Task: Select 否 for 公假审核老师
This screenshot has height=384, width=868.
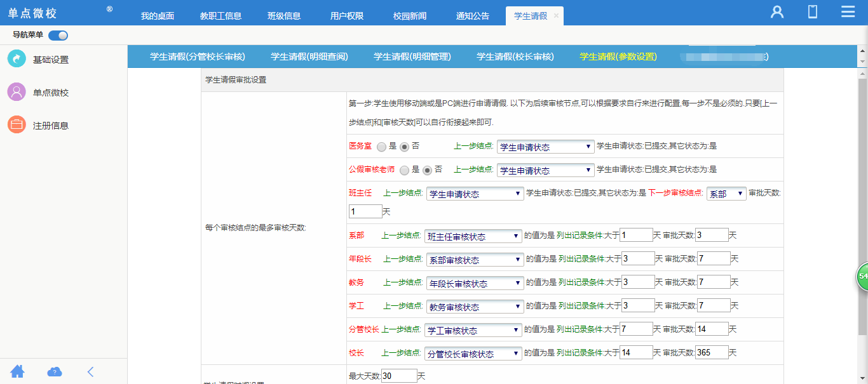Action: click(x=427, y=170)
